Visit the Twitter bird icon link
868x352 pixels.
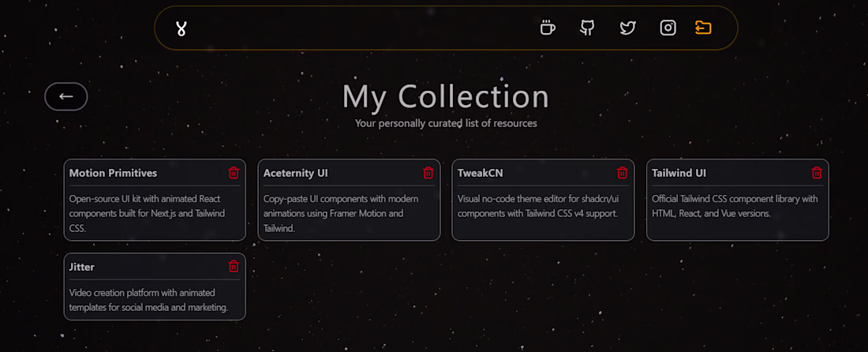[627, 28]
